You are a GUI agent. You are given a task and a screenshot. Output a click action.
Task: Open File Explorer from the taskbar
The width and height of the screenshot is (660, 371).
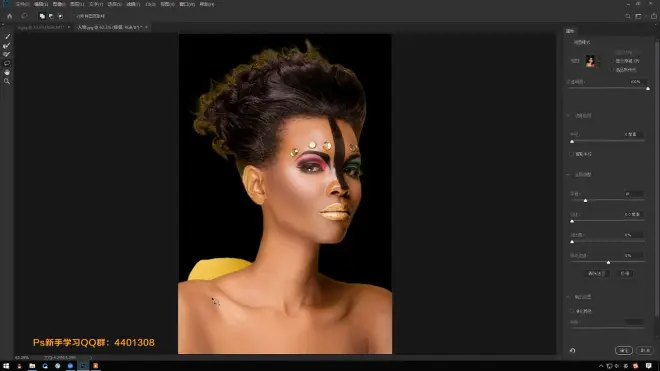click(32, 366)
